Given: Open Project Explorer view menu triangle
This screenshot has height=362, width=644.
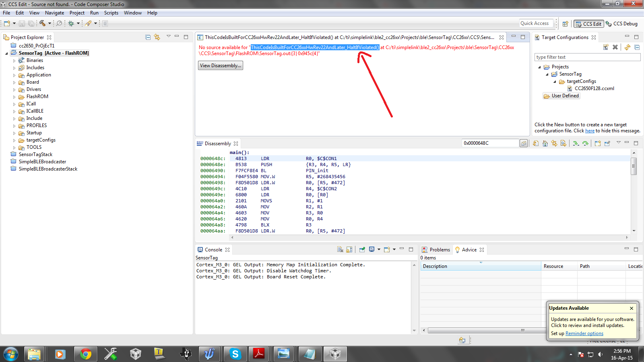Looking at the screenshot, I should coord(169,37).
